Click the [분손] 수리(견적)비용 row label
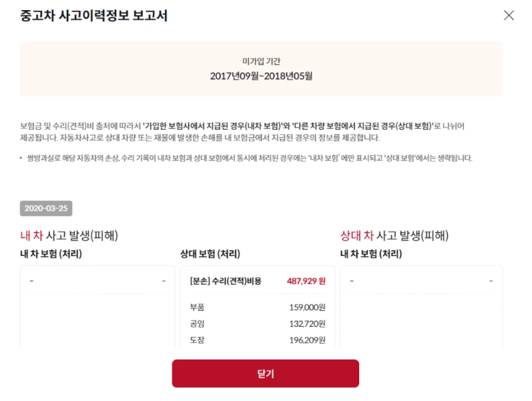The width and height of the screenshot is (532, 401). (226, 281)
